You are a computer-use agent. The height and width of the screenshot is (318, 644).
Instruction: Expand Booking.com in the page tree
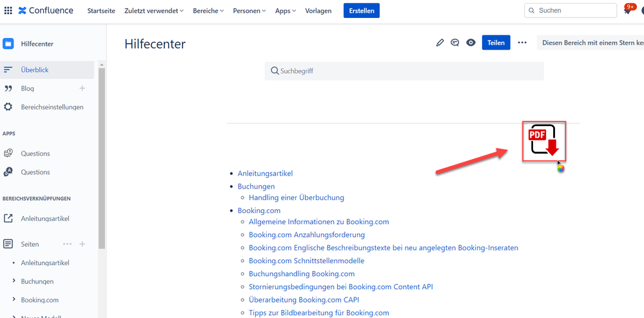(14, 299)
